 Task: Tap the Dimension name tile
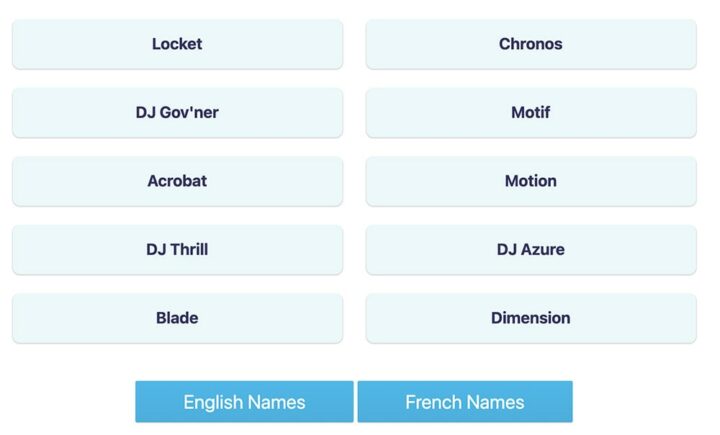530,318
